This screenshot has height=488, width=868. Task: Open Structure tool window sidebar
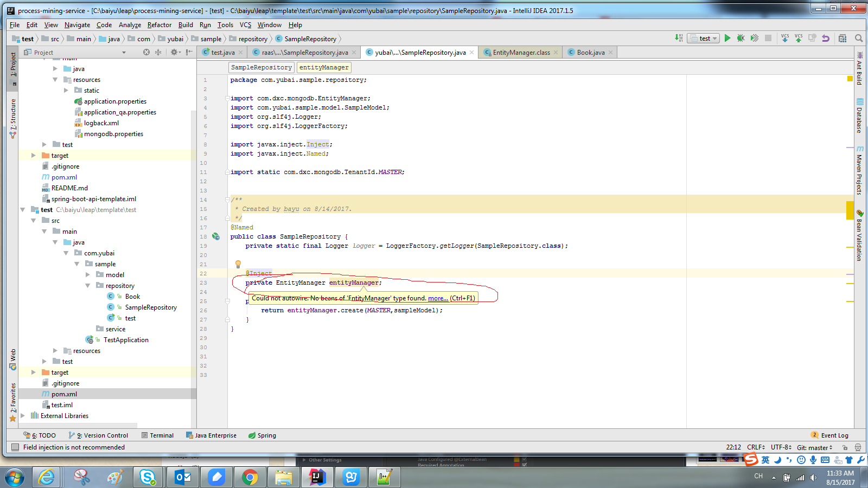pyautogui.click(x=13, y=118)
